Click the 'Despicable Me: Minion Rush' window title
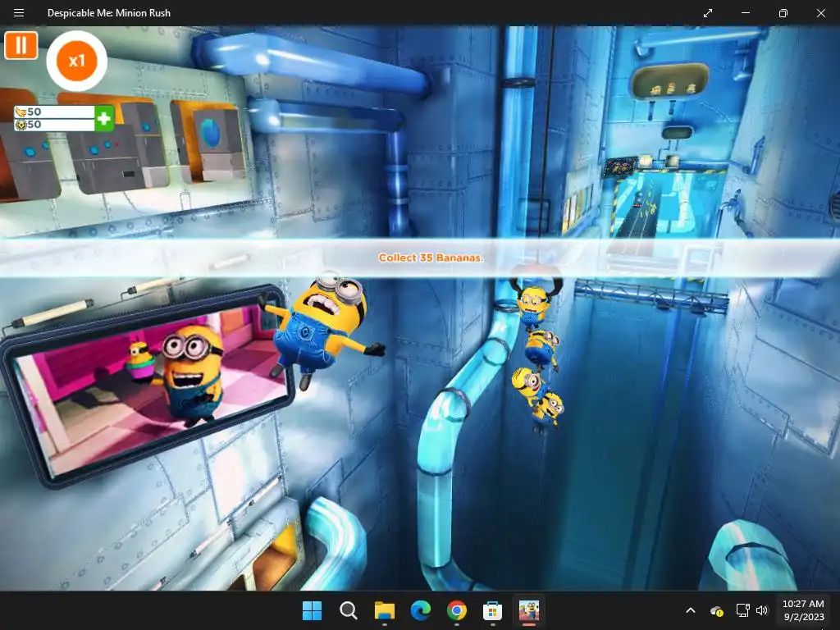840x630 pixels. (x=109, y=13)
